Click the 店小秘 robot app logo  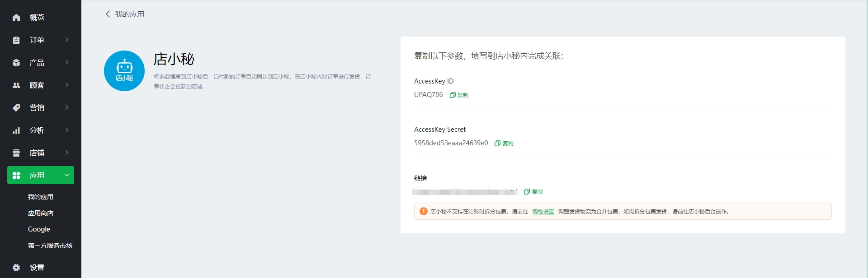click(124, 71)
